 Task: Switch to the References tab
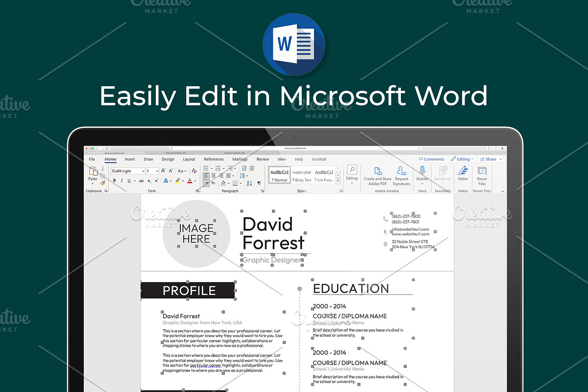214,159
